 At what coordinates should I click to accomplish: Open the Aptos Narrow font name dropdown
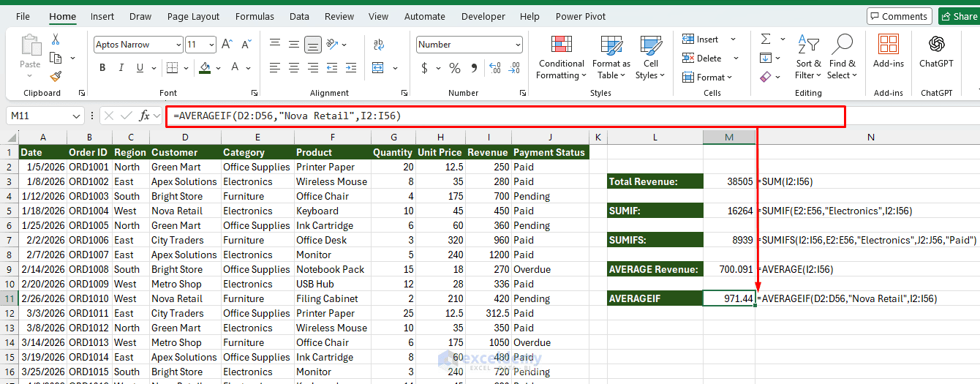pyautogui.click(x=178, y=45)
